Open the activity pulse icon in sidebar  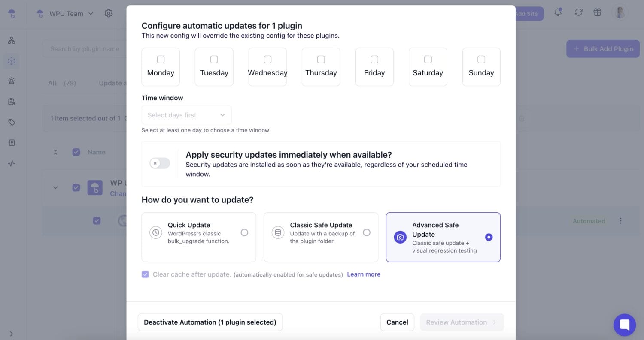pyautogui.click(x=12, y=163)
